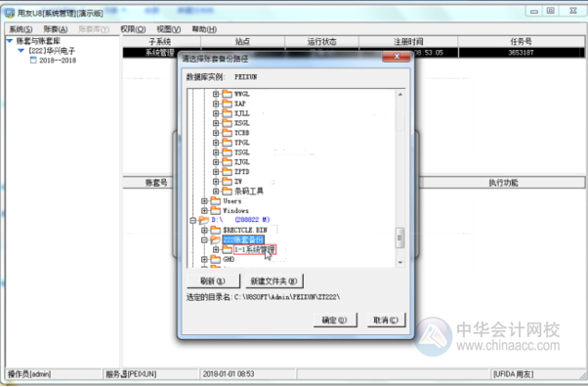Click the $RECYCLE.BIN folder icon
The image size is (588, 387).
215,230
